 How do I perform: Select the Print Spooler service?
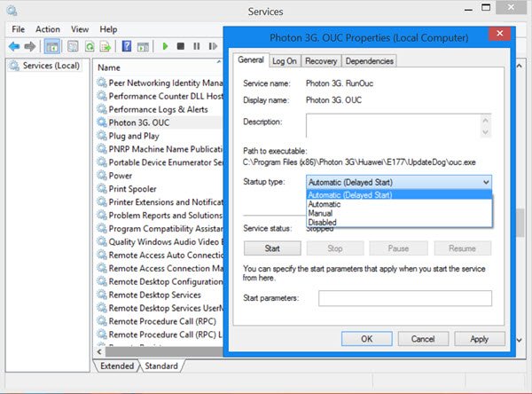(x=160, y=189)
